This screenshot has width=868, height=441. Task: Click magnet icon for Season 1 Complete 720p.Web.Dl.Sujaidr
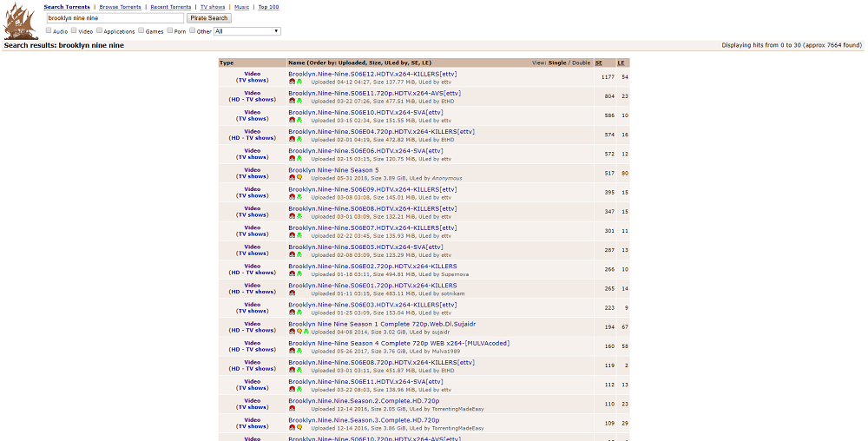pyautogui.click(x=292, y=332)
